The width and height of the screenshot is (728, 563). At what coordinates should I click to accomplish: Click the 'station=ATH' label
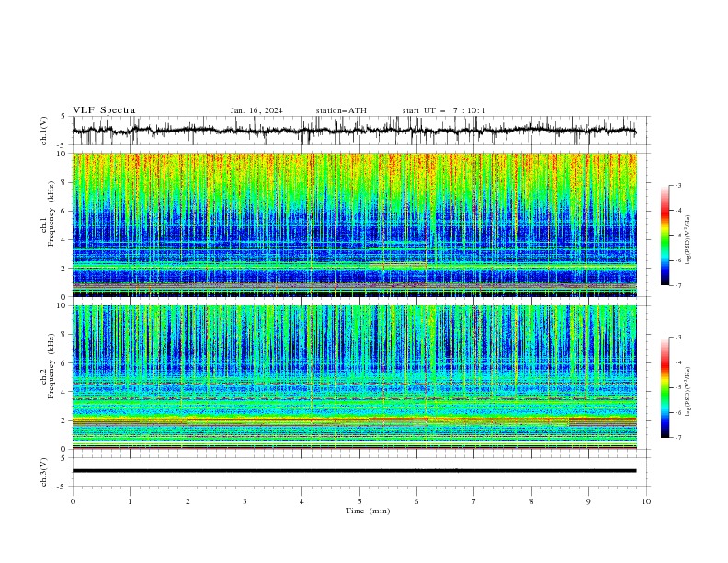[x=341, y=110]
